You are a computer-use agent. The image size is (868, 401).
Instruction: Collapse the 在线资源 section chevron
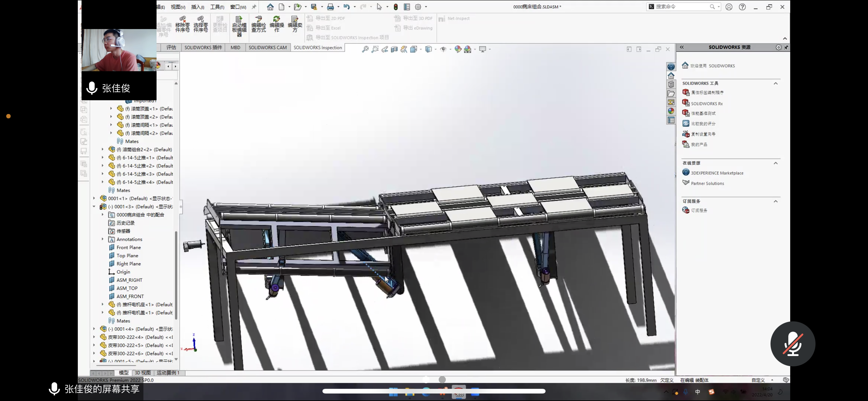[x=776, y=163]
